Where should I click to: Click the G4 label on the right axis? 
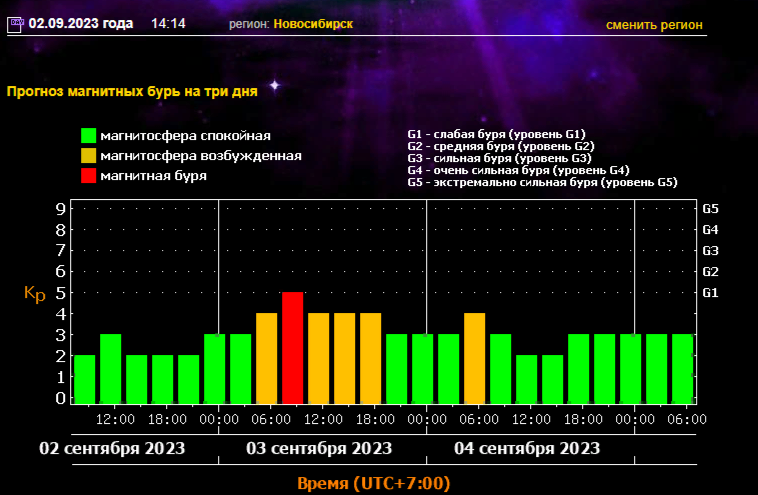[710, 230]
